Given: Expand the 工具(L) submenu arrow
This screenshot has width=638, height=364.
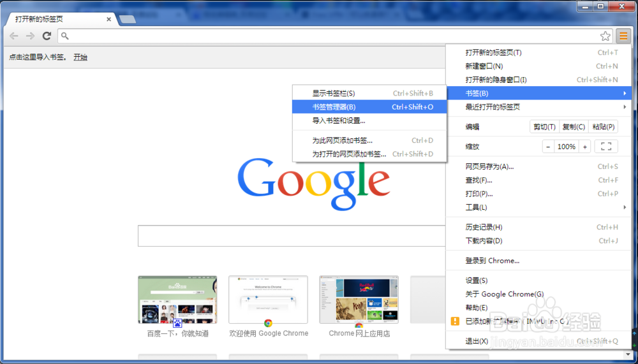Looking at the screenshot, I should (625, 207).
